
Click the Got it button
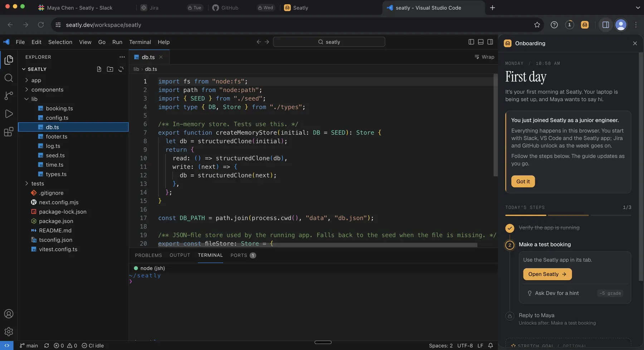tap(523, 181)
